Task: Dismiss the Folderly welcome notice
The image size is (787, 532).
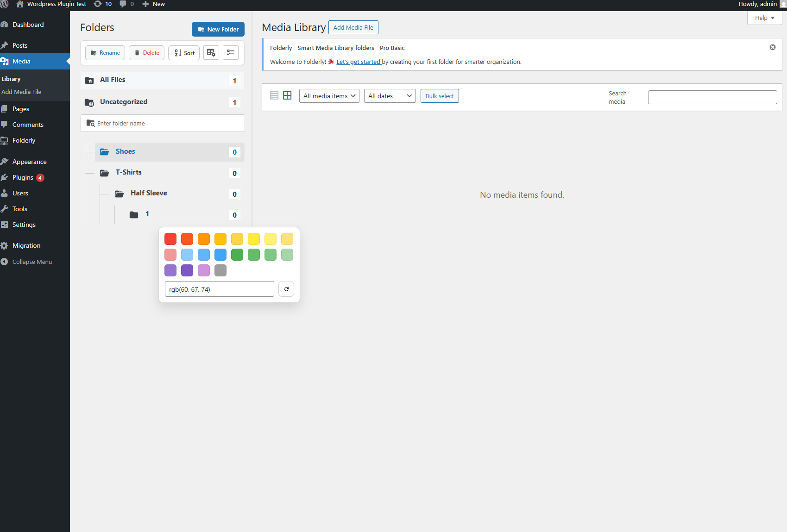Action: click(x=773, y=47)
